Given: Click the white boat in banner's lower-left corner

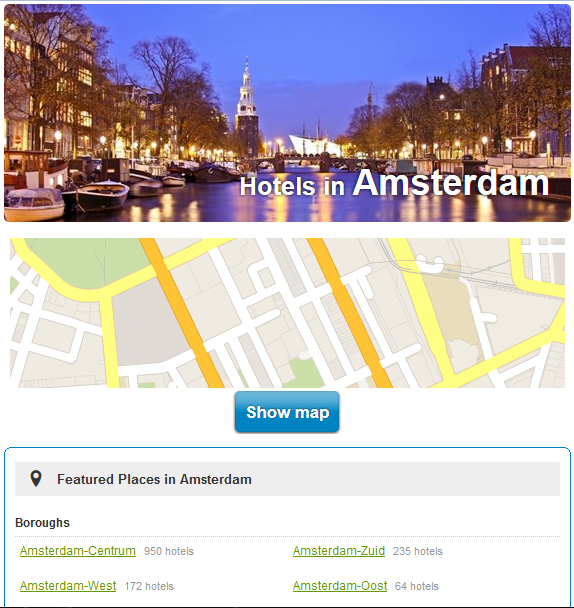Looking at the screenshot, I should [x=34, y=204].
